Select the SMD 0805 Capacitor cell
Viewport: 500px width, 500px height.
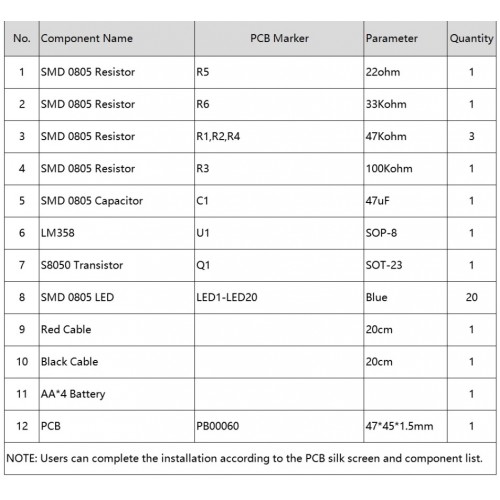click(117, 201)
